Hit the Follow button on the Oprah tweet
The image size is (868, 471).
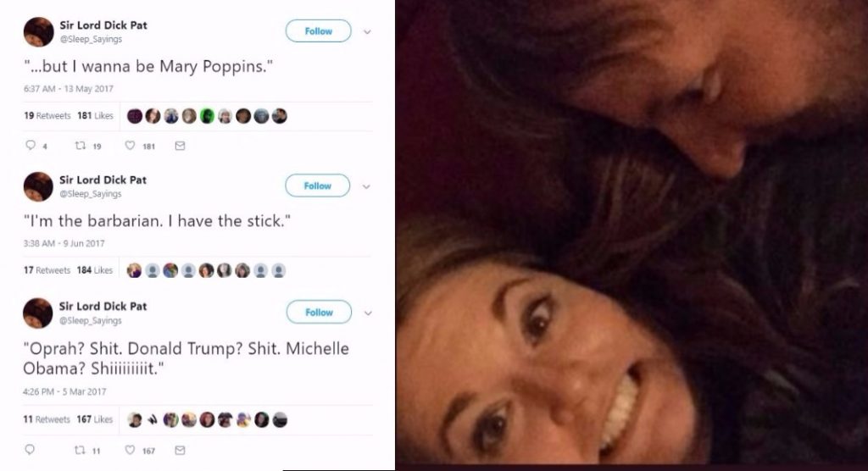(x=318, y=313)
